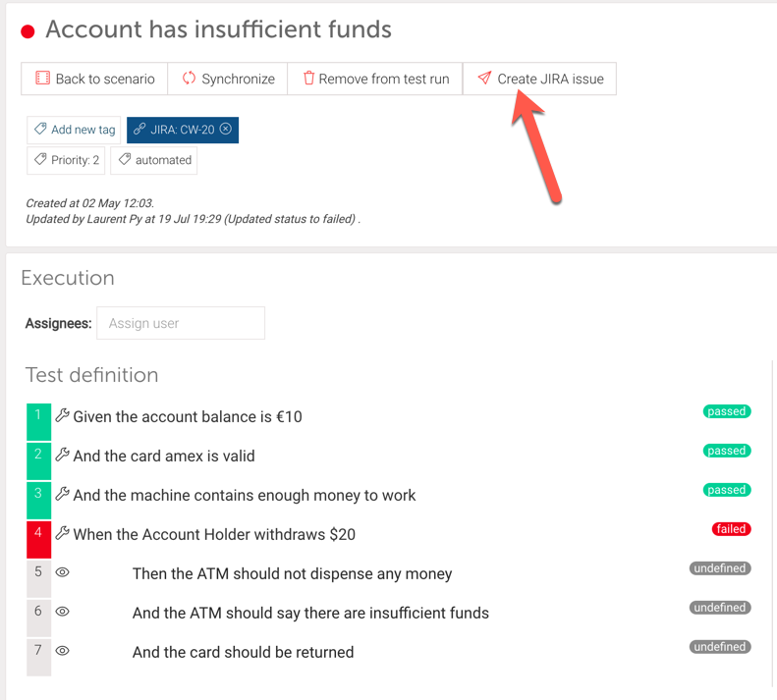Toggle the eye icon on step 5
Screen dimensions: 777x700
(x=62, y=572)
